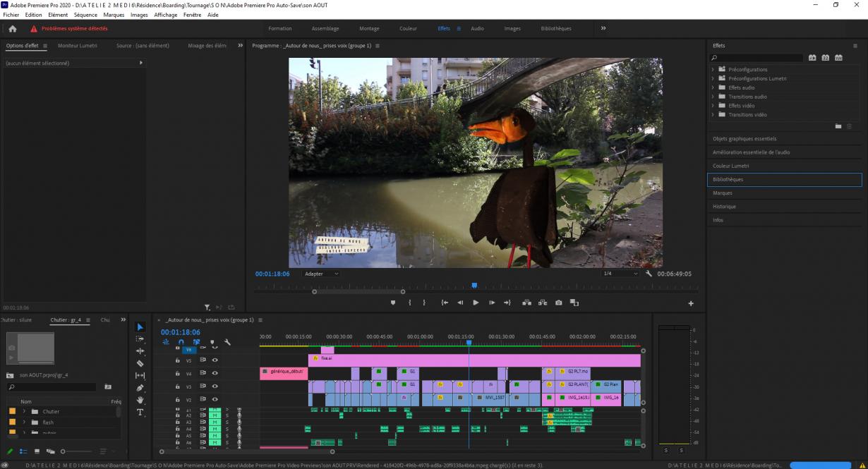Open the Adapter zoom level dropdown

click(x=321, y=274)
